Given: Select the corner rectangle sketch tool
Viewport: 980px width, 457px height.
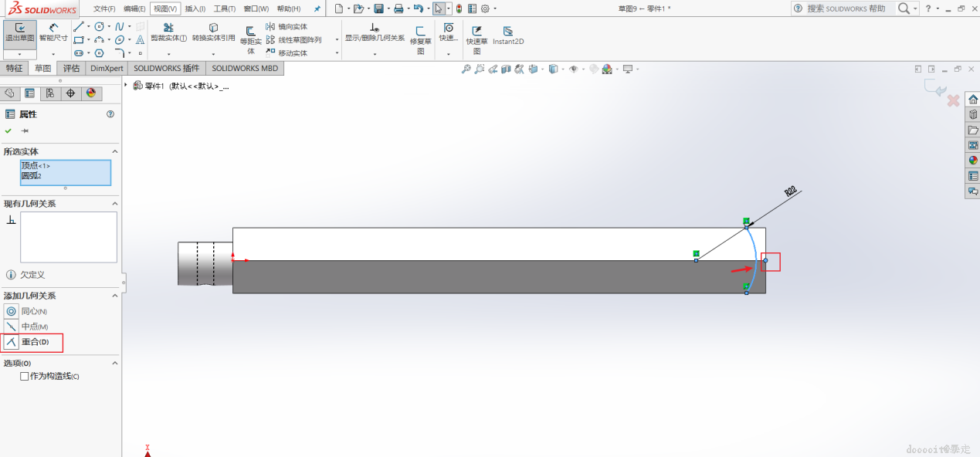Looking at the screenshot, I should click(78, 40).
